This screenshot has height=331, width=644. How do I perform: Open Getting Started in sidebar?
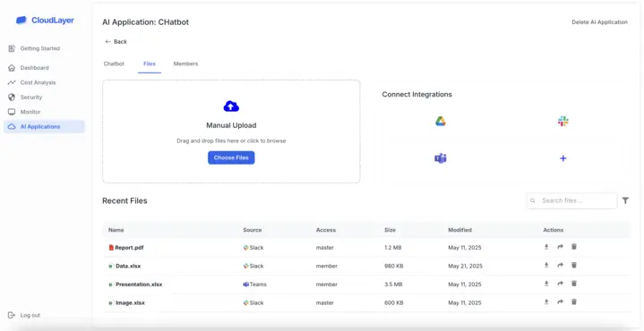pyautogui.click(x=34, y=48)
